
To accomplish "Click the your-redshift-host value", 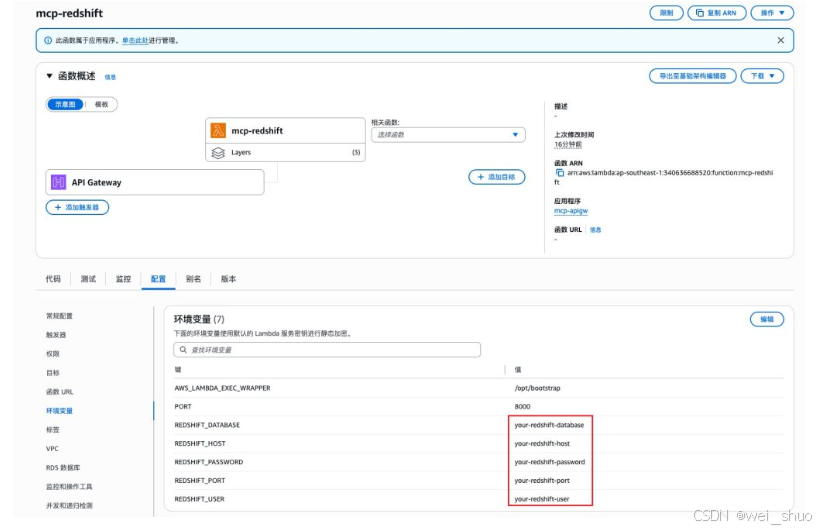I will pyautogui.click(x=542, y=443).
